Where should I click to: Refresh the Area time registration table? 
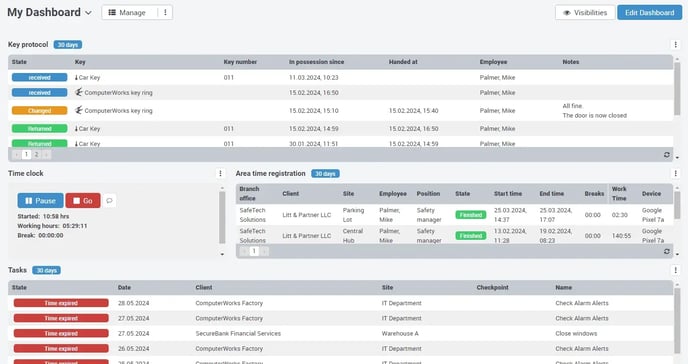point(666,251)
